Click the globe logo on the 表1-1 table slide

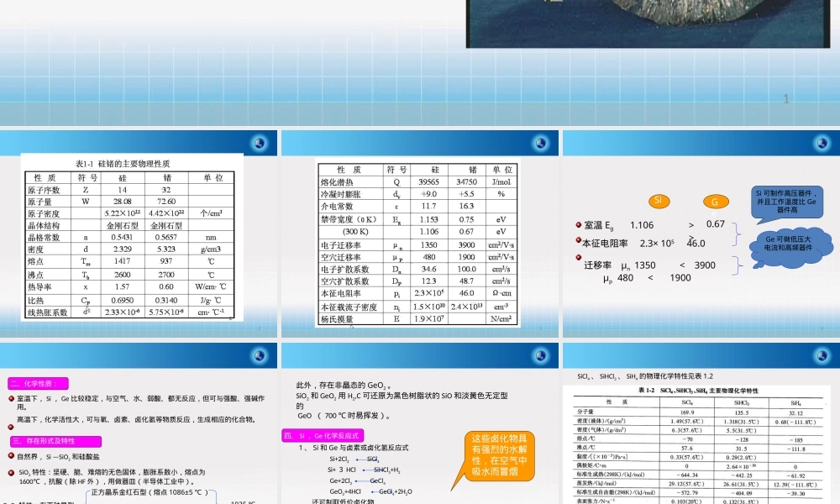click(260, 144)
